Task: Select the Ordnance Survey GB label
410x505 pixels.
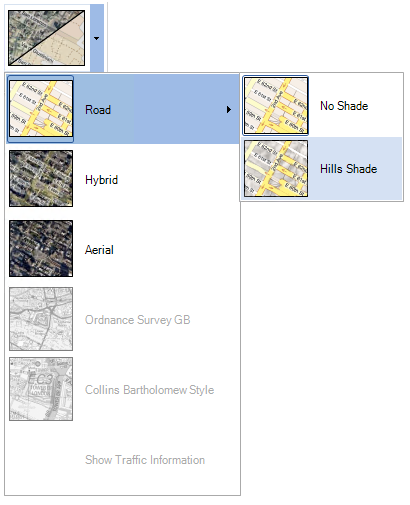Action: tap(137, 320)
